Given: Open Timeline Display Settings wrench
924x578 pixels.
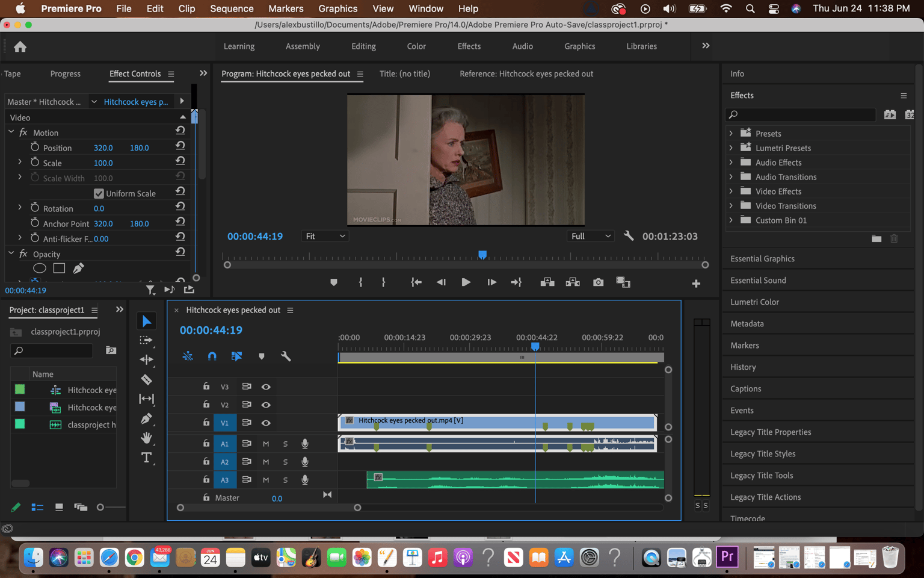Looking at the screenshot, I should click(x=286, y=356).
